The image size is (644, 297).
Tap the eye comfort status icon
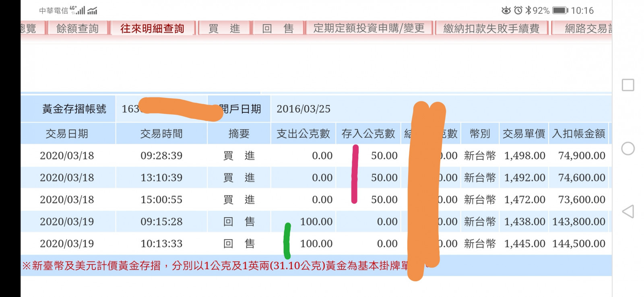506,10
